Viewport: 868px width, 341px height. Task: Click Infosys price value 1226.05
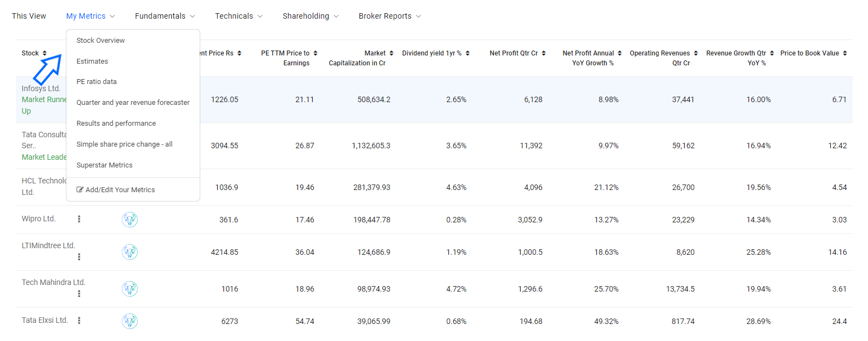click(224, 100)
